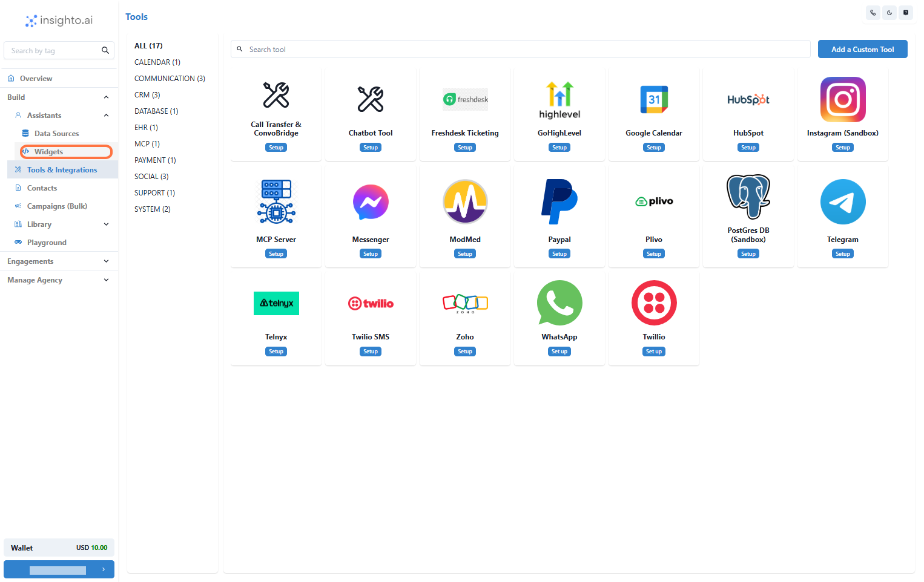Filter tools by EHR (1)
Screen dimensions: 924x582
(146, 128)
